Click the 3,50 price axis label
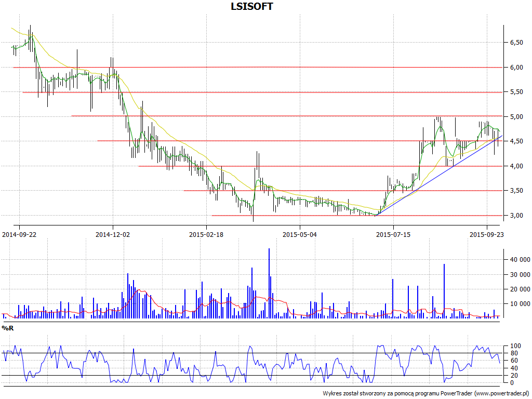The width and height of the screenshot is (532, 399). (x=516, y=191)
